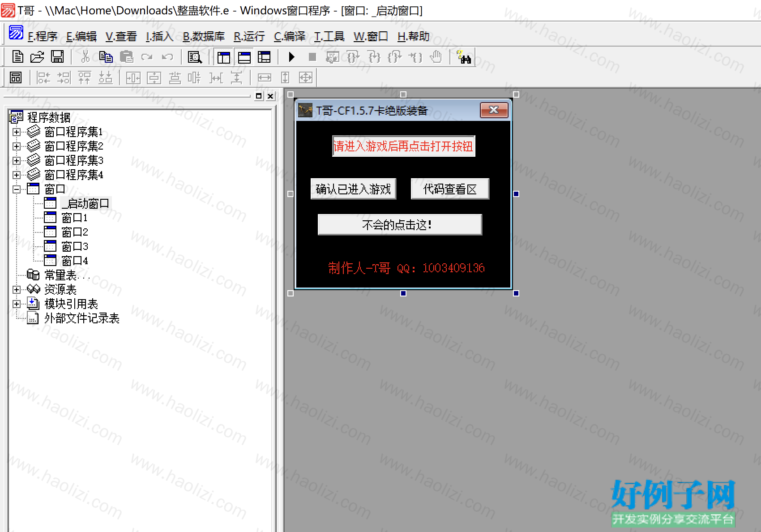Open the F.程序 menu

(x=43, y=36)
